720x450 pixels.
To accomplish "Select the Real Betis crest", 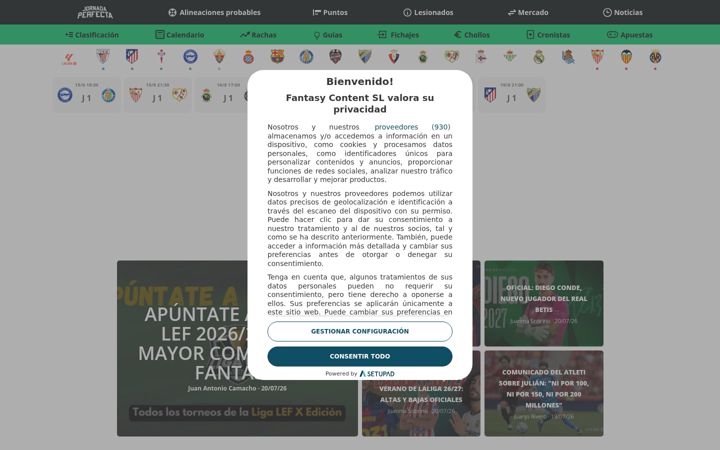I will click(510, 56).
